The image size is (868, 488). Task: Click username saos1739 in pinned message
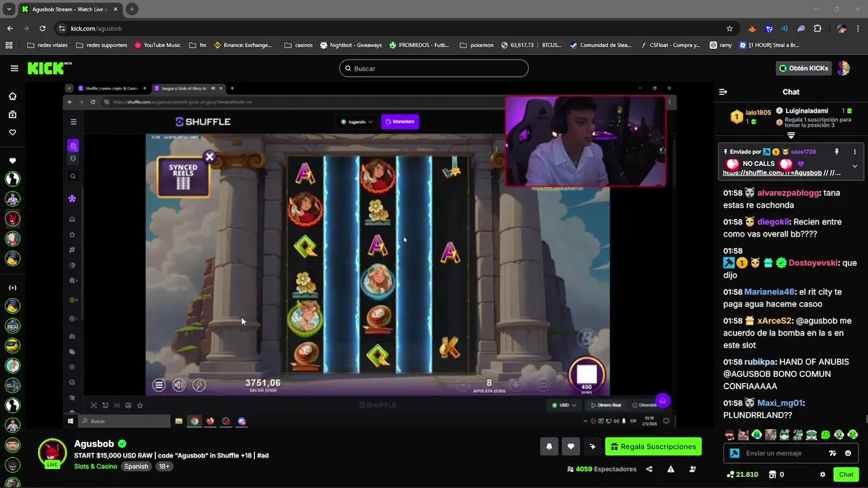click(803, 152)
